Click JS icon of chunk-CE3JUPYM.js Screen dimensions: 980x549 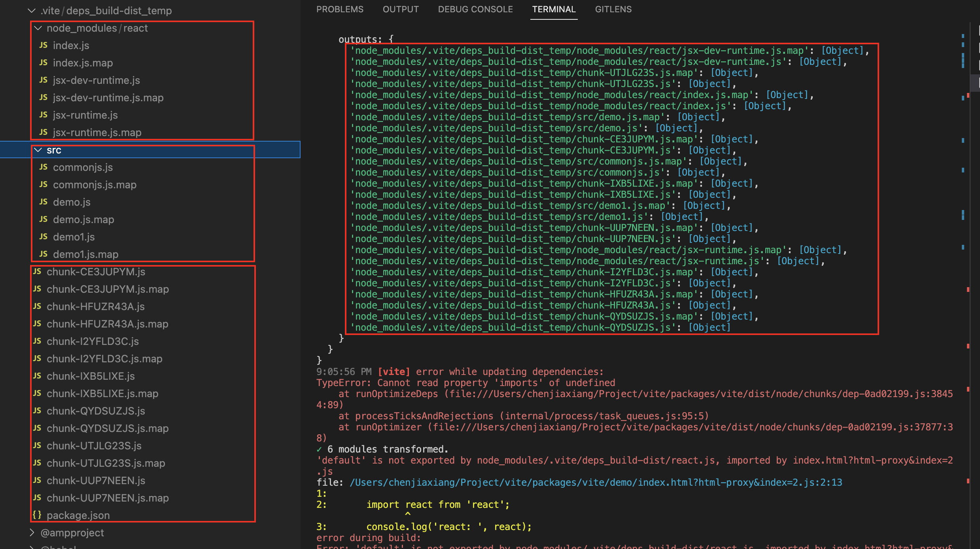click(37, 271)
